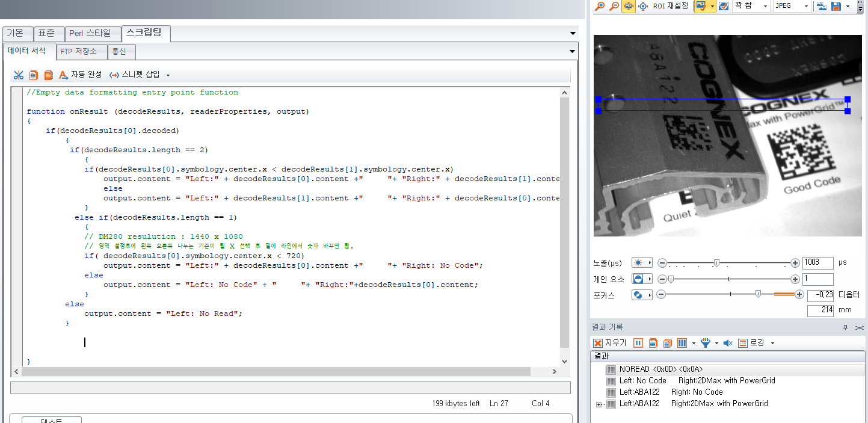Decrease focus with minus button
The height and width of the screenshot is (423, 868).
[660, 294]
